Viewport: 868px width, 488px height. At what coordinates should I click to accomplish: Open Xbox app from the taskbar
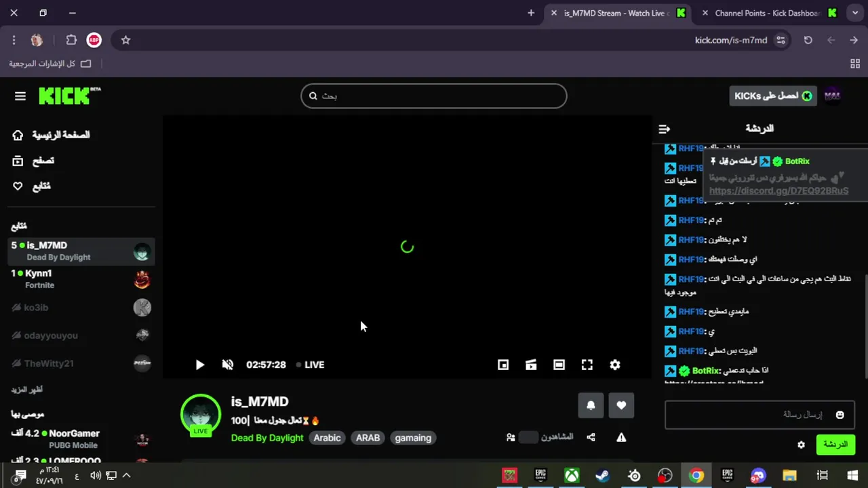pyautogui.click(x=572, y=476)
